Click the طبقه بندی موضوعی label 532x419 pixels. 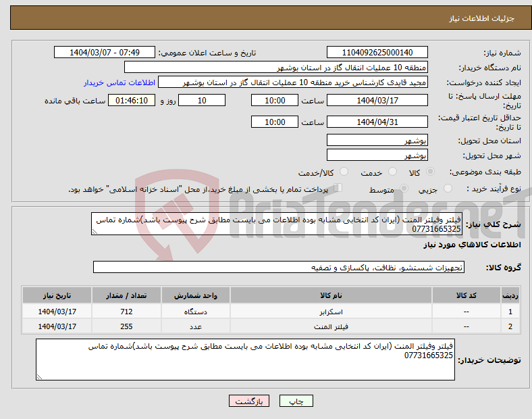tap(485, 172)
